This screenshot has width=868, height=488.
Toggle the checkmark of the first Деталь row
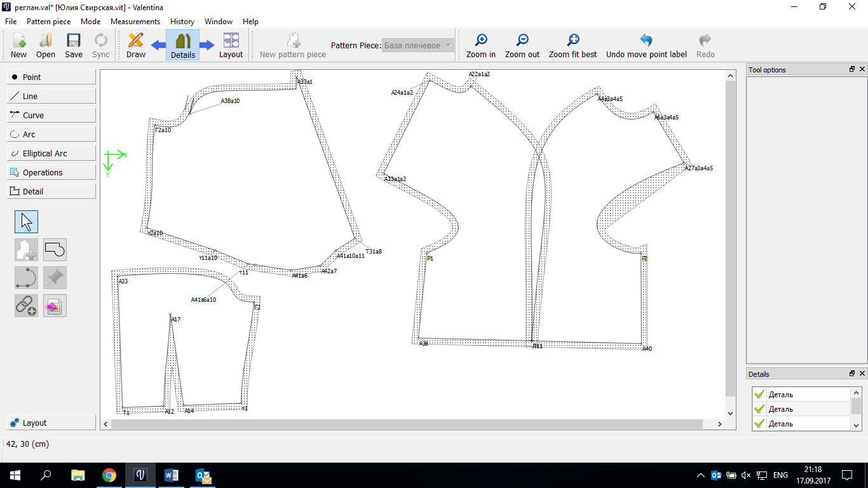pos(759,394)
